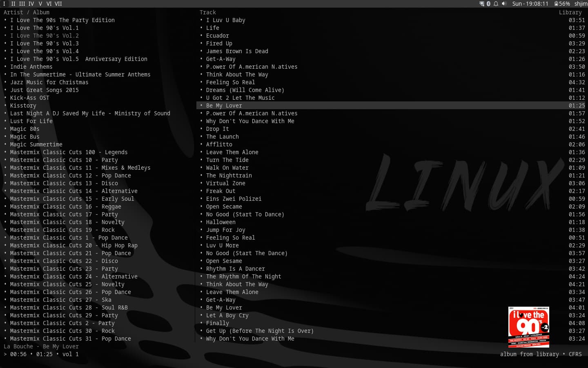This screenshot has height=368, width=588.
Task: Select the track Virtual Zone
Action: 226,183
